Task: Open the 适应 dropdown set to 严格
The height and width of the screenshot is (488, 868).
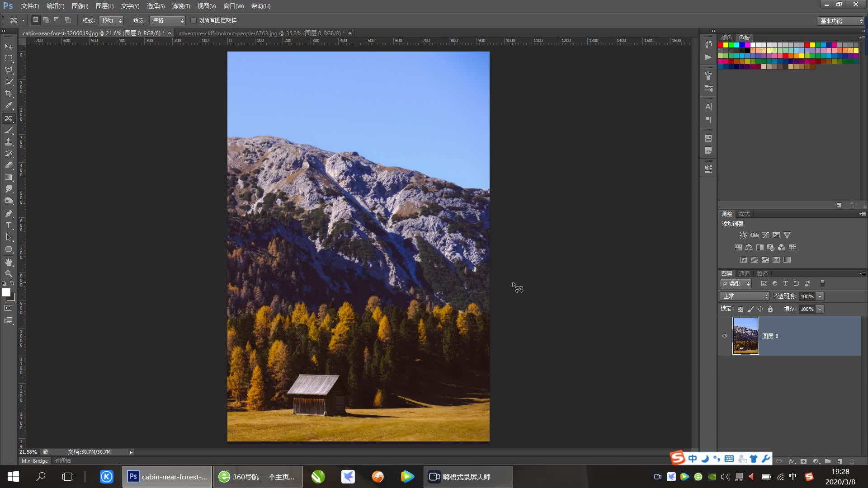Action: pos(168,20)
